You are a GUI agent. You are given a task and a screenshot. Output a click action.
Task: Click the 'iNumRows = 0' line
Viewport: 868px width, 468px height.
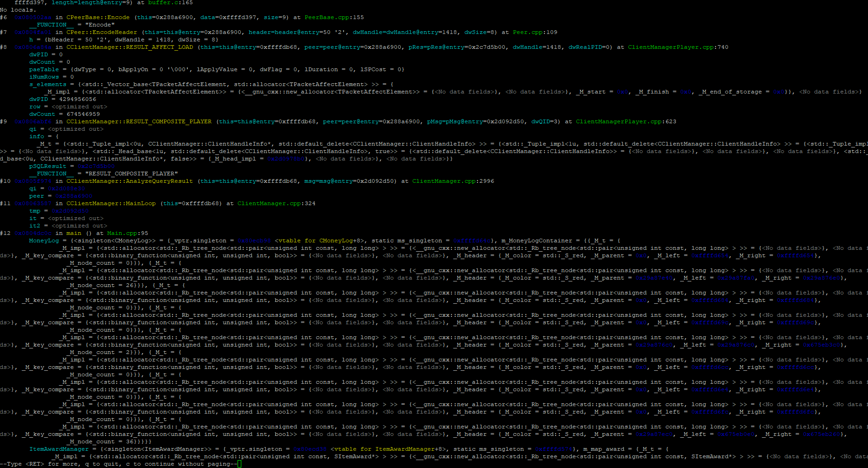51,77
